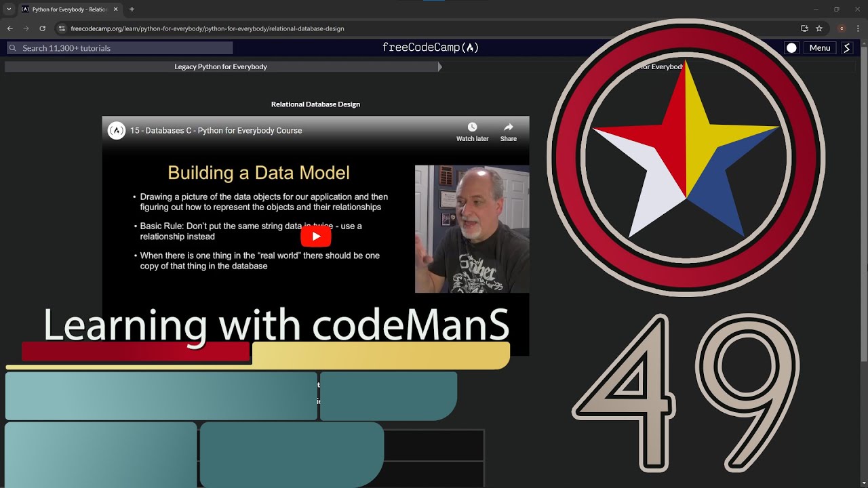Image resolution: width=868 pixels, height=488 pixels.
Task: Restore down the Chrome window
Action: coord(836,9)
